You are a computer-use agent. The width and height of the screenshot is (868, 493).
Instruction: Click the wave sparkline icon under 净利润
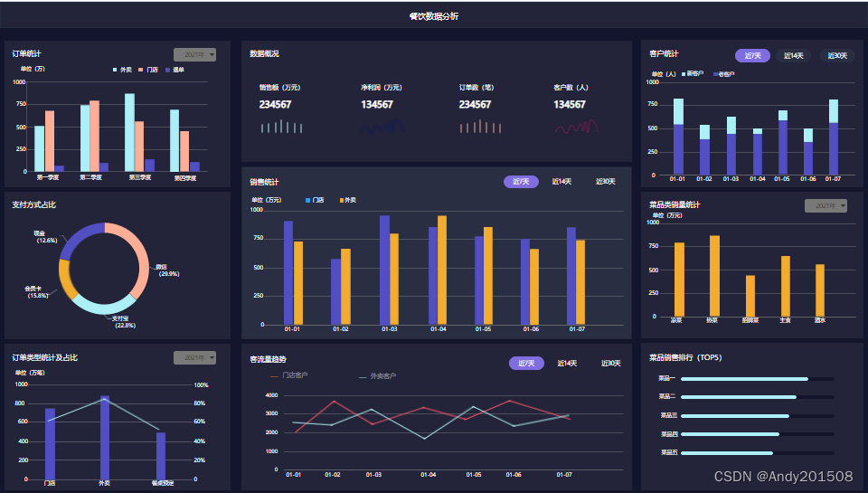point(382,128)
